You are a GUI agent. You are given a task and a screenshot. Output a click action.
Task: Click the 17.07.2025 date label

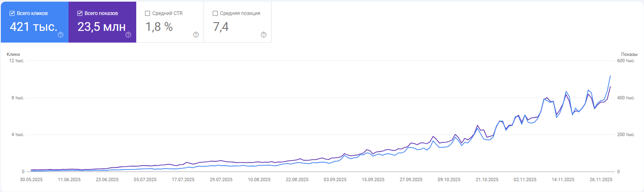(x=183, y=179)
